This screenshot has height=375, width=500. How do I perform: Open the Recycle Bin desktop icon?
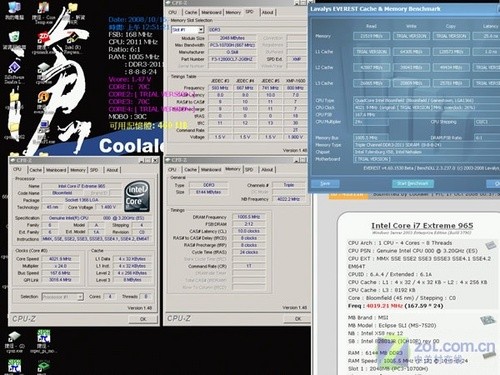click(14, 37)
